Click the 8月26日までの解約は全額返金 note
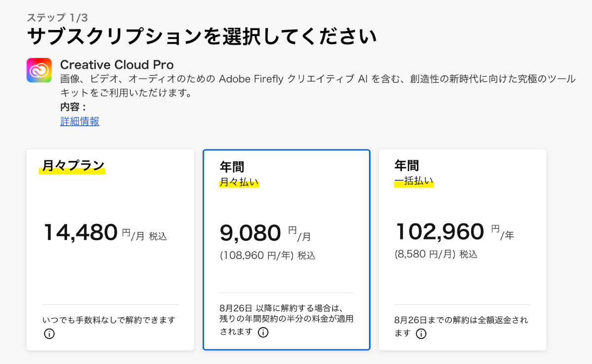Image resolution: width=592 pixels, height=364 pixels. (461, 327)
